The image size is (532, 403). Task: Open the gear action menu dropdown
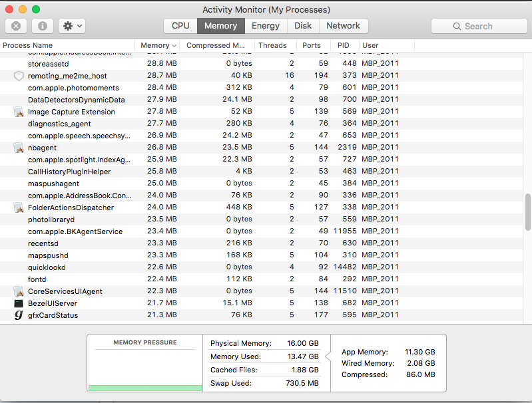72,26
